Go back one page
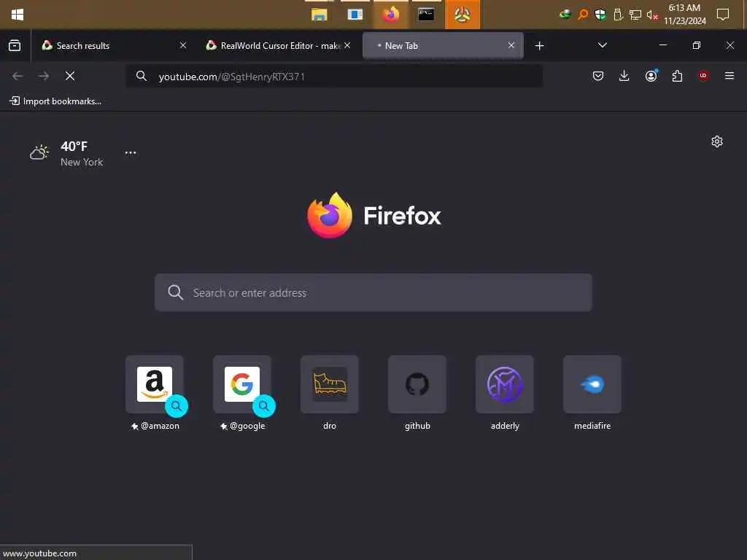 (x=18, y=76)
